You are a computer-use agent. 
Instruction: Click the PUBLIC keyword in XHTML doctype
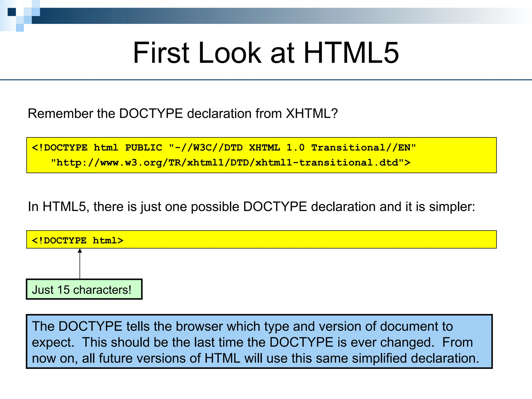coord(143,148)
